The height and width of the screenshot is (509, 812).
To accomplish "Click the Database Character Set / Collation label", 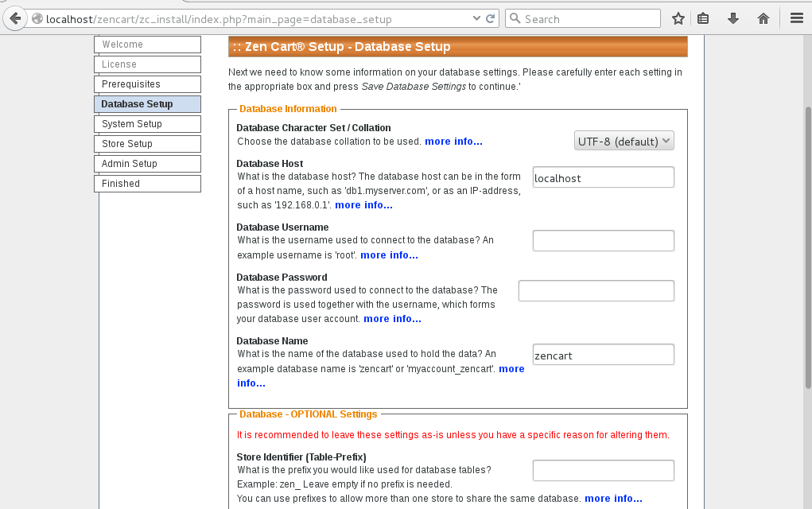I will pyautogui.click(x=314, y=128).
